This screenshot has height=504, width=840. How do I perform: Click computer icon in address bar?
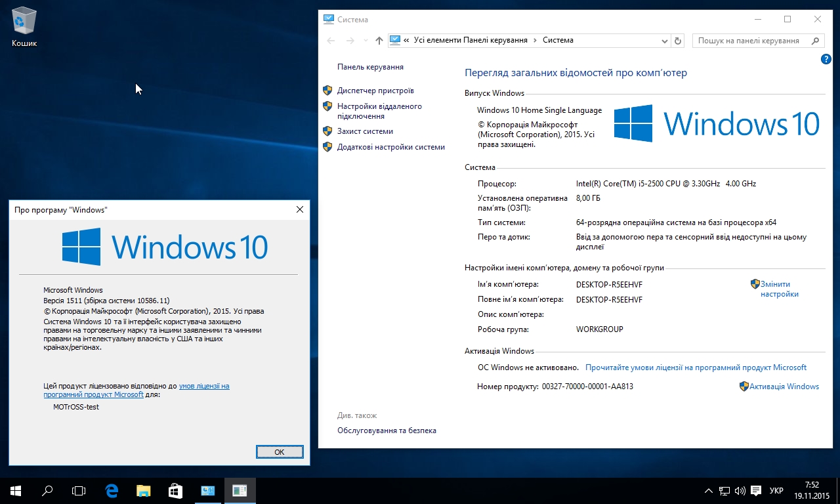pyautogui.click(x=395, y=40)
